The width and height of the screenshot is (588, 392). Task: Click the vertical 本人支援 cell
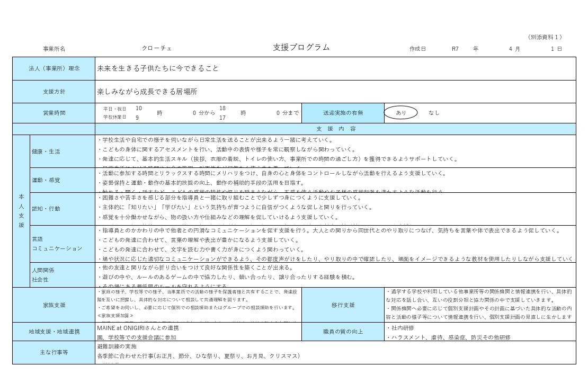point(21,211)
